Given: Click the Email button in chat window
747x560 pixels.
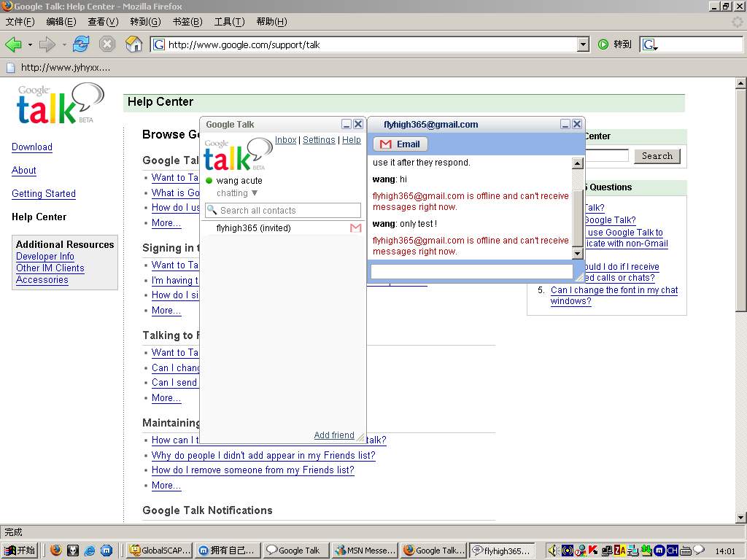Looking at the screenshot, I should click(400, 144).
